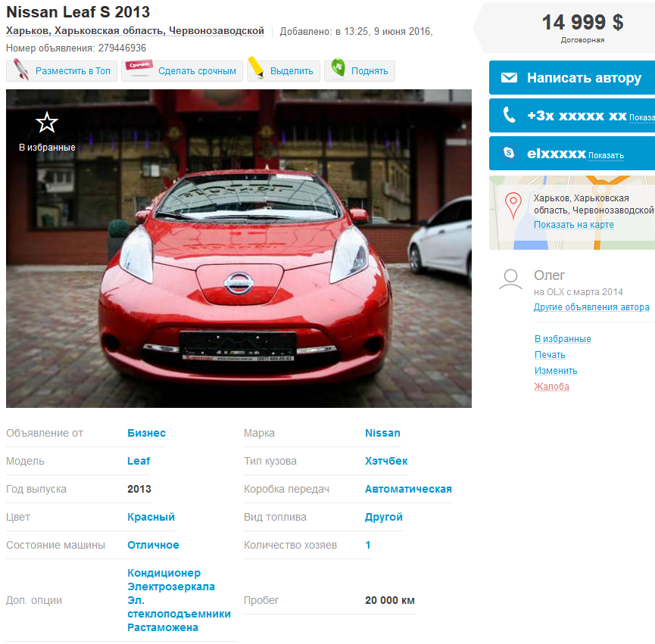655x644 pixels.
Task: Click owners count value '1'
Action: (368, 545)
